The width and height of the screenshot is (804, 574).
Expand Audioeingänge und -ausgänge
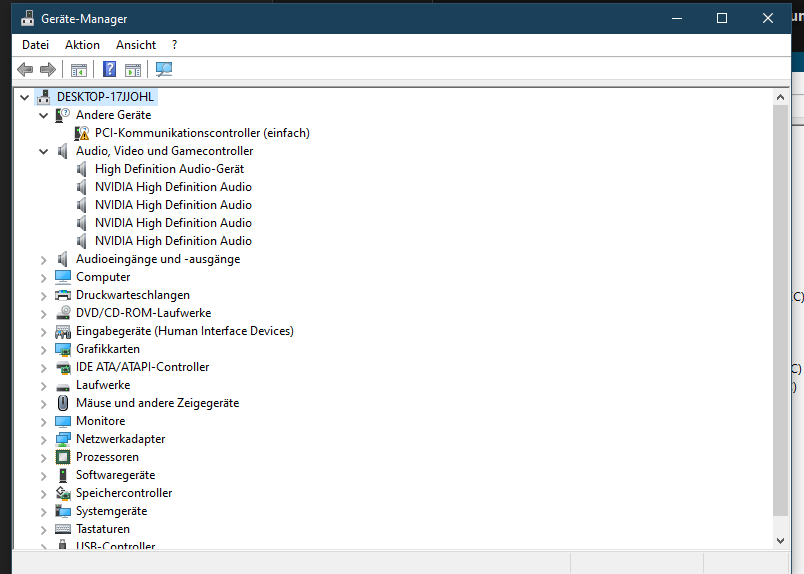click(44, 260)
